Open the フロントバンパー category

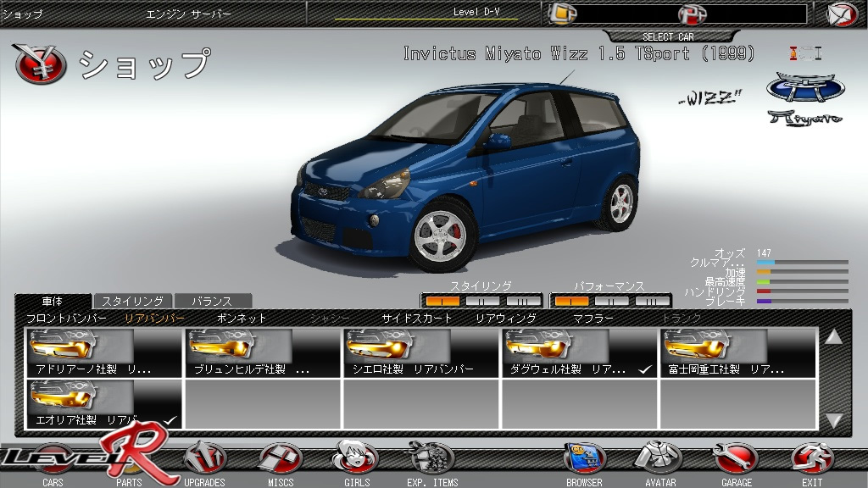coord(66,319)
